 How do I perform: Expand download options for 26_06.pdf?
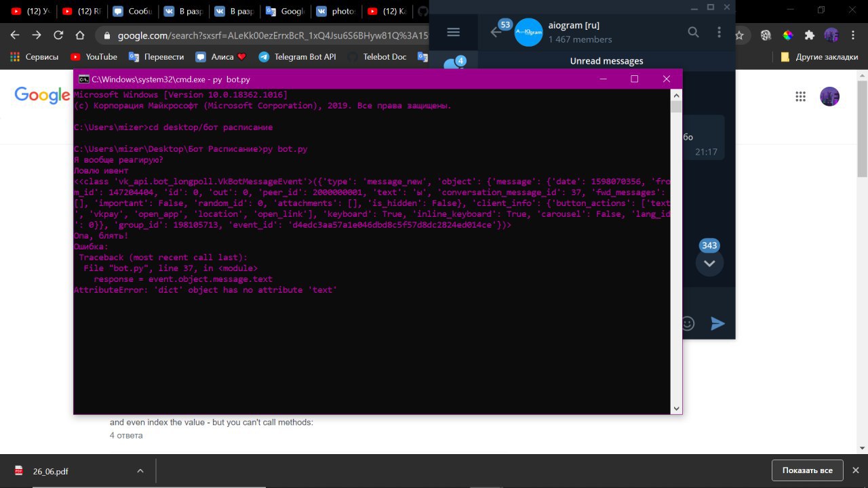pyautogui.click(x=140, y=471)
